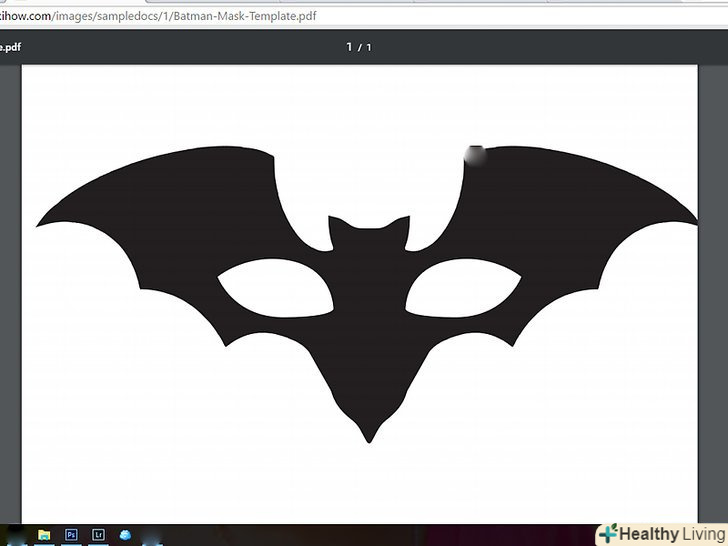
Task: Click the browser address bar URL
Action: click(158, 16)
